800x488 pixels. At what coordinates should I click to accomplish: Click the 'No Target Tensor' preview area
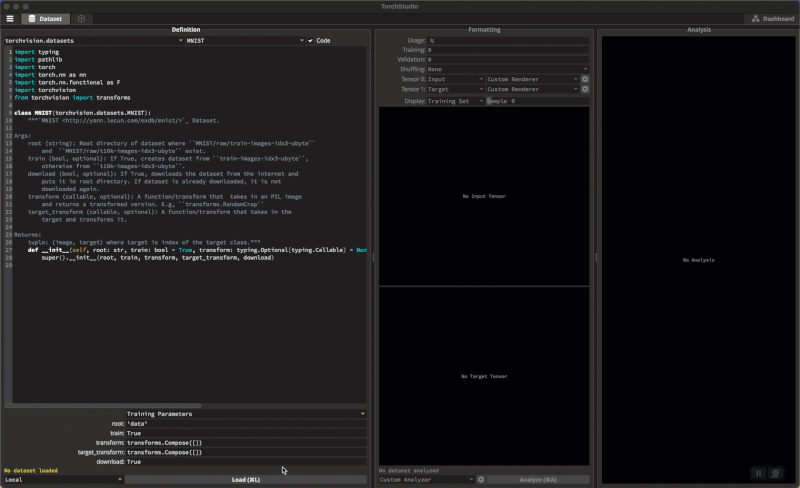tap(484, 376)
